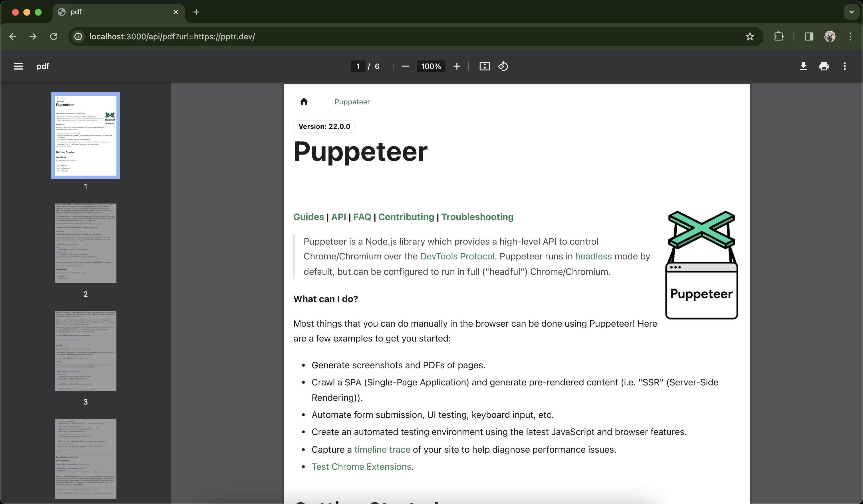The width and height of the screenshot is (863, 504).
Task: Open the Troubleshooting link
Action: 477,217
